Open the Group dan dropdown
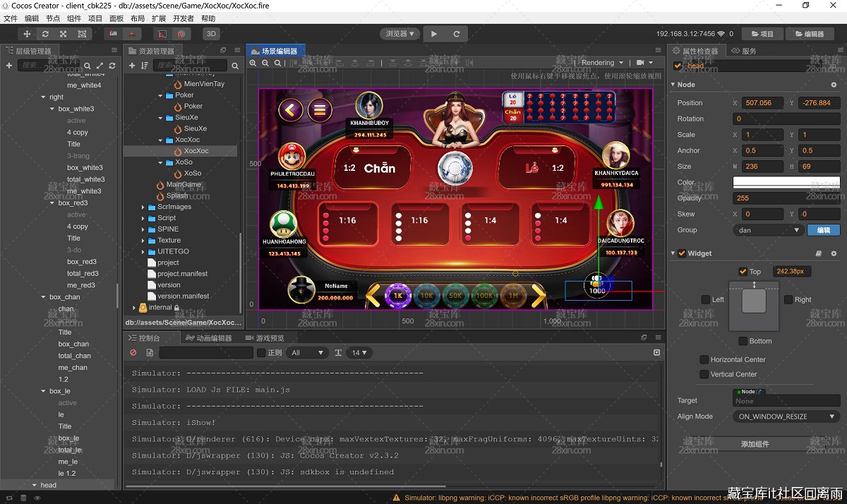 point(769,230)
